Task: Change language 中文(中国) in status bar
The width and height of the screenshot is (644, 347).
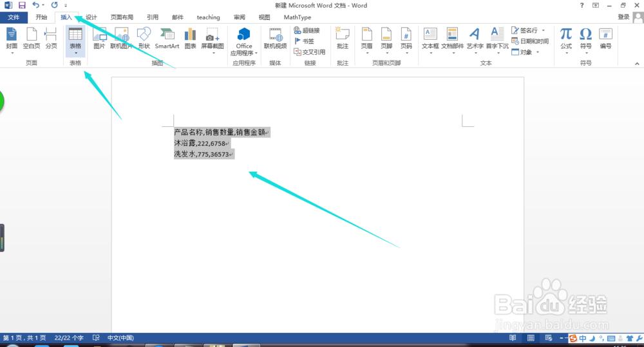Action: [120, 337]
